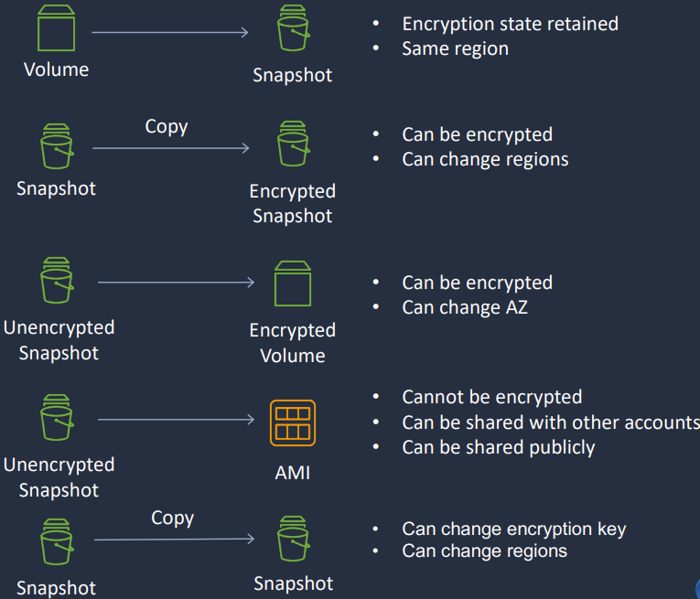
Task: Click the orange AMI grid icon
Action: tap(293, 423)
